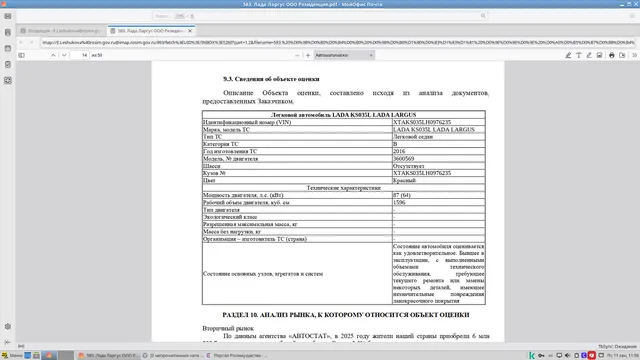Launch the Firefox icon on the taskbar

(49, 356)
